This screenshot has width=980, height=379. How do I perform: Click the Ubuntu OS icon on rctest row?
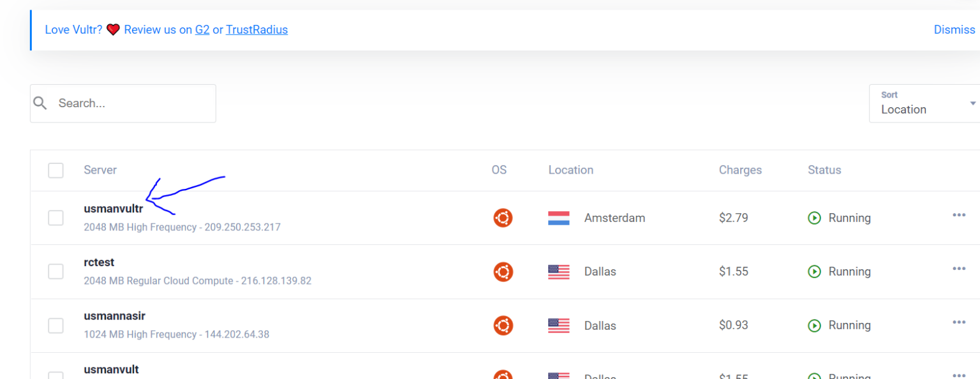pyautogui.click(x=503, y=271)
